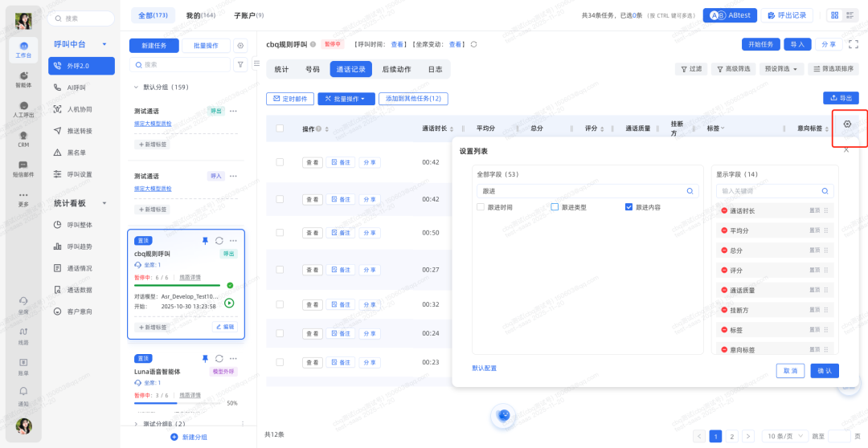
Task: Click the filter funnel beside task search
Action: pos(240,64)
